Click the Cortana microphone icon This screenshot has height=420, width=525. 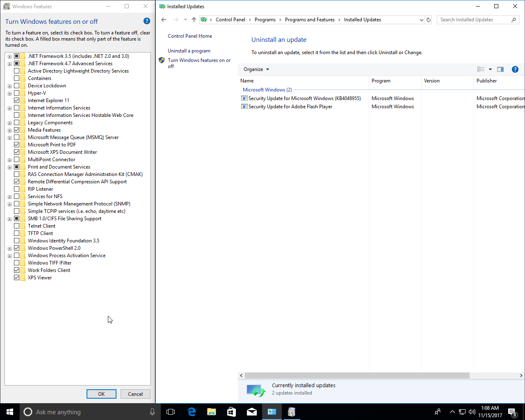[152, 412]
